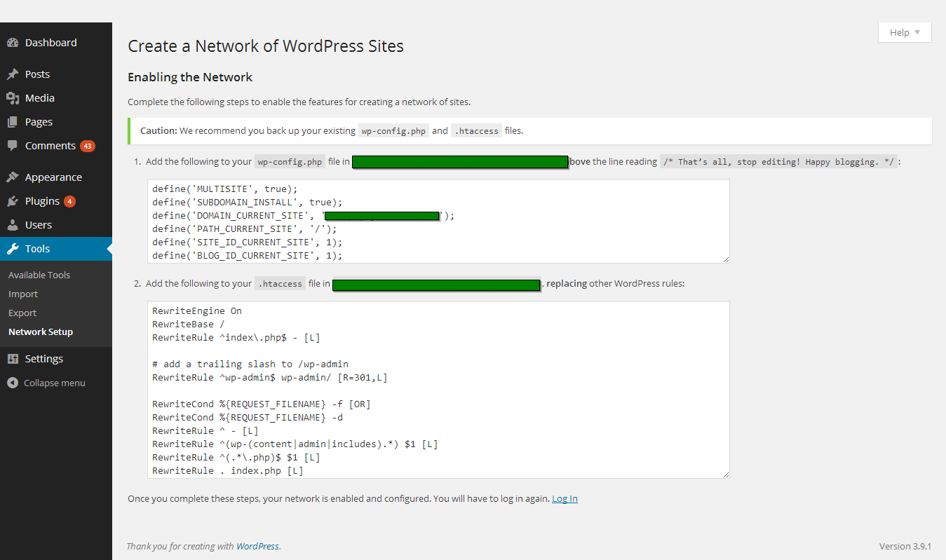Go to the Plugins menu label
The height and width of the screenshot is (560, 946).
pos(42,201)
